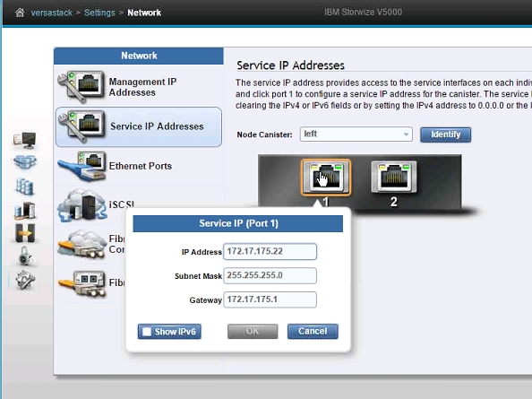The image size is (532, 399).
Task: Click the home icon in breadcrumb
Action: coord(20,13)
